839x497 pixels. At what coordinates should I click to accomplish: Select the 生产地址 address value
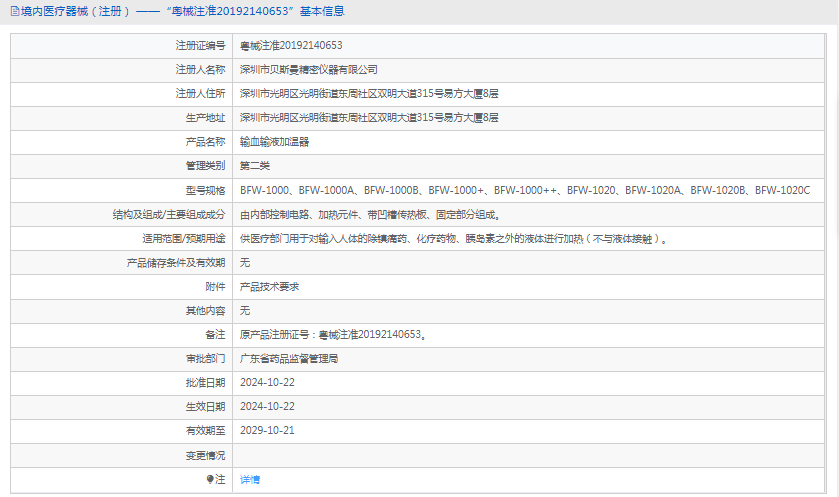369,118
